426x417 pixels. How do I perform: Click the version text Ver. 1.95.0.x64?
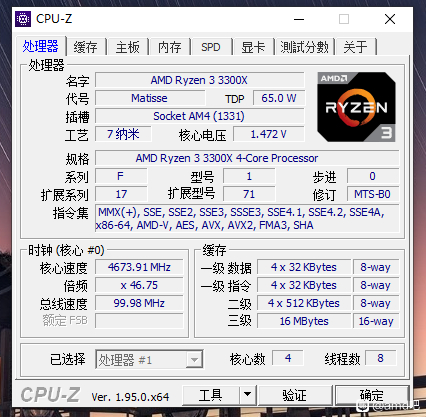(x=130, y=397)
